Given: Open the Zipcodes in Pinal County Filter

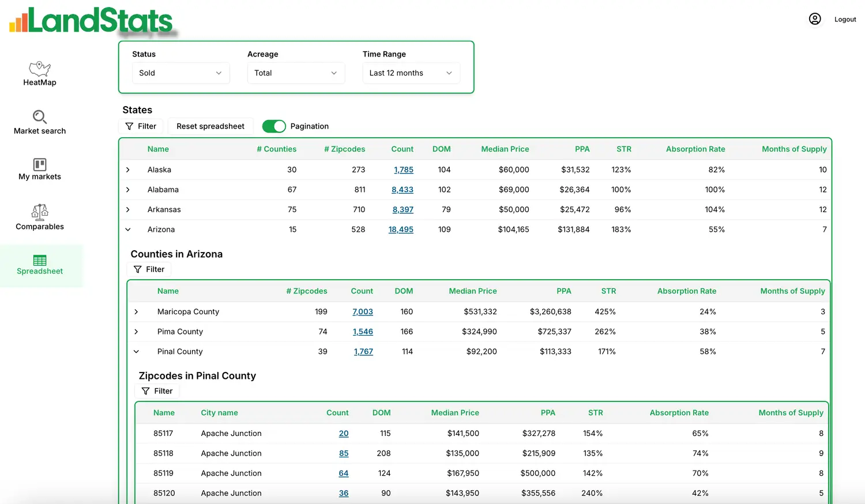Looking at the screenshot, I should tap(157, 391).
